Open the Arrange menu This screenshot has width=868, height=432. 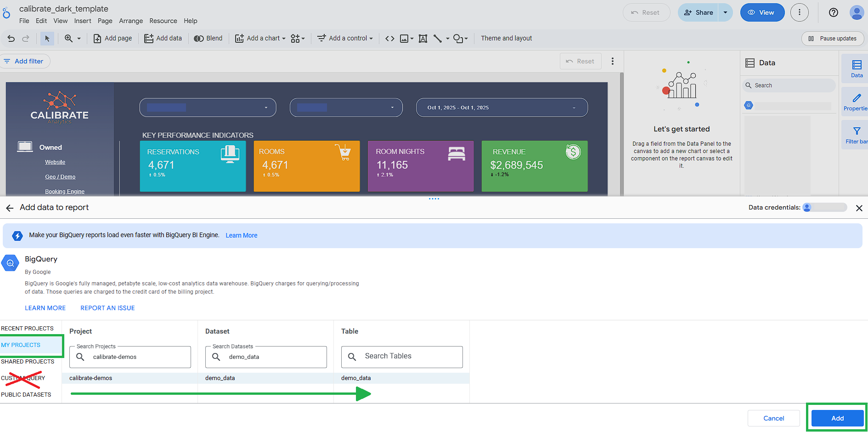pos(131,21)
